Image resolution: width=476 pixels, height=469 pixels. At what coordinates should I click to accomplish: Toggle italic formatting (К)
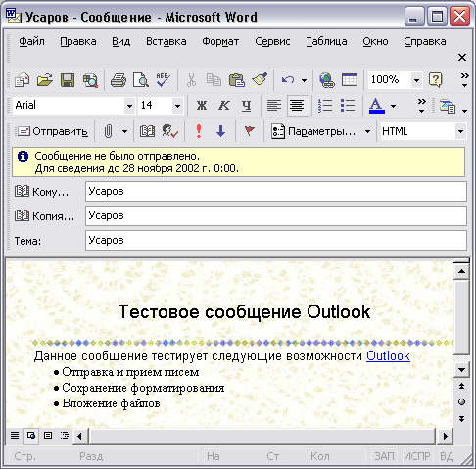224,106
